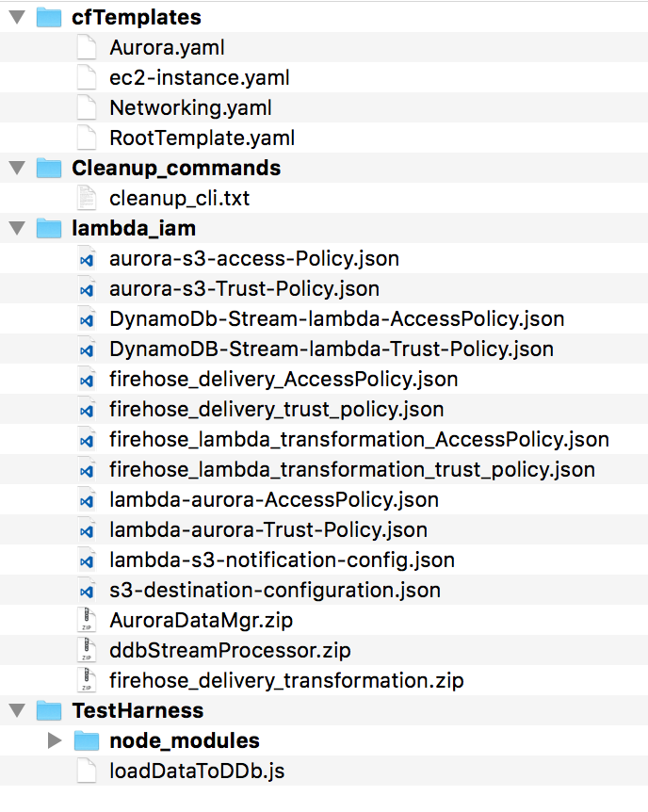Select RootTemplate.yaml in the list
The image size is (648, 812).
coord(324,138)
